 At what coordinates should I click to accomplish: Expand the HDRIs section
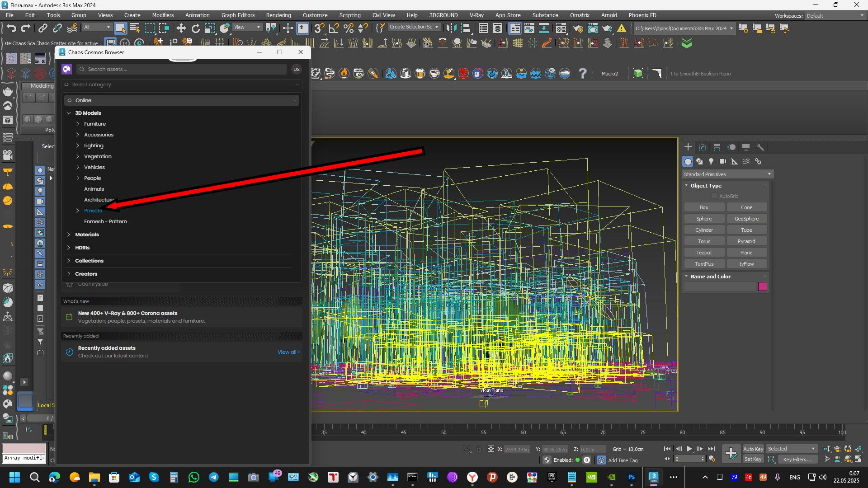pos(69,248)
